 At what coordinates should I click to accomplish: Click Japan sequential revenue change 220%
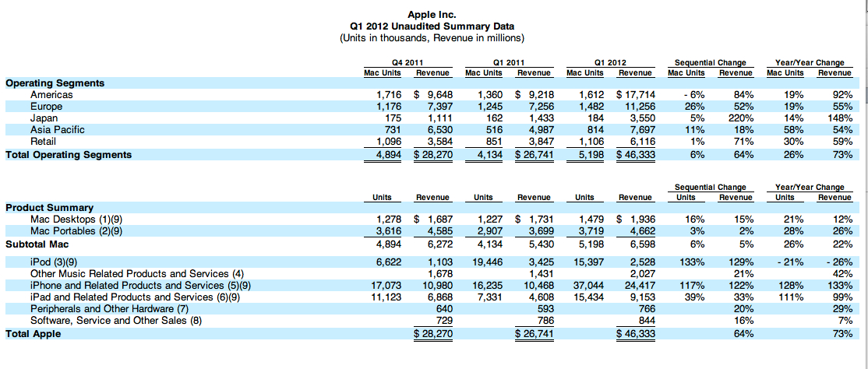point(740,118)
